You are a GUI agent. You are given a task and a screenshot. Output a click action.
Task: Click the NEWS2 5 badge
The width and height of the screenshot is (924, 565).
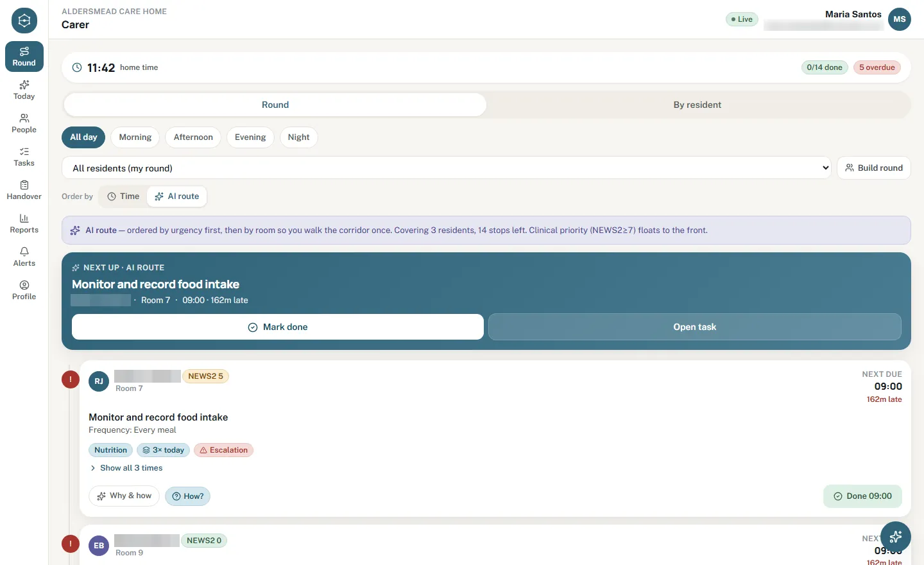pos(205,376)
